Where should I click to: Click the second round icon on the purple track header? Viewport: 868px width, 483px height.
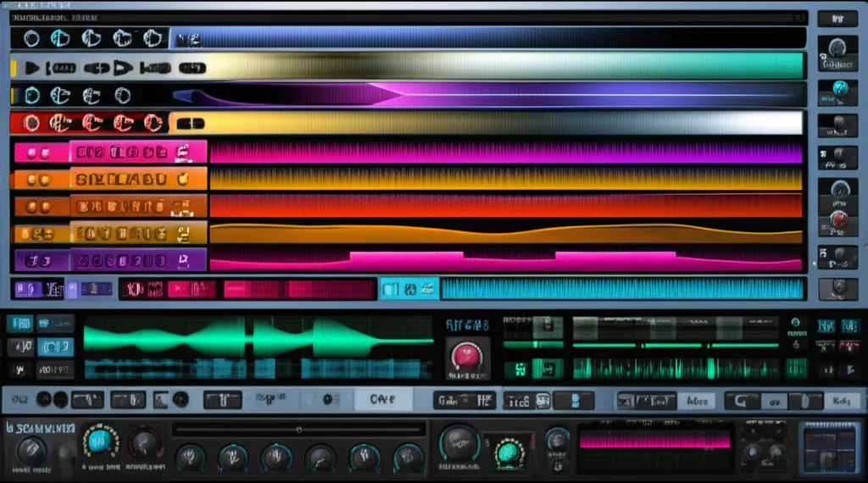(60, 96)
